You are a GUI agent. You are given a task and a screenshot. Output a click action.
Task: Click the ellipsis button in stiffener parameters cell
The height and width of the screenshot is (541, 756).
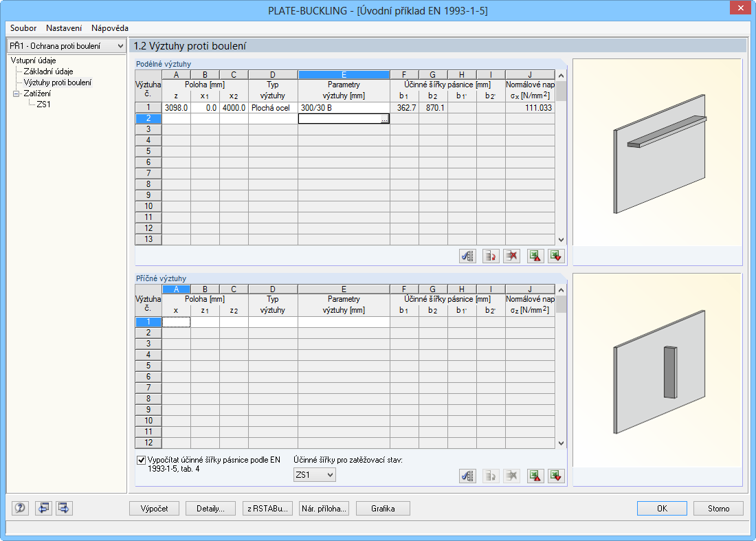[x=384, y=119]
